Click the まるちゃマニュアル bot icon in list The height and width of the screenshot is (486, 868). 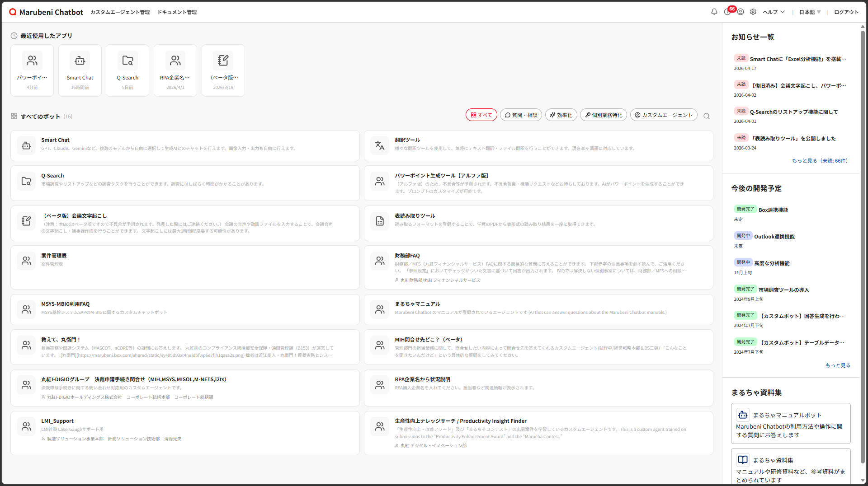[x=380, y=309]
